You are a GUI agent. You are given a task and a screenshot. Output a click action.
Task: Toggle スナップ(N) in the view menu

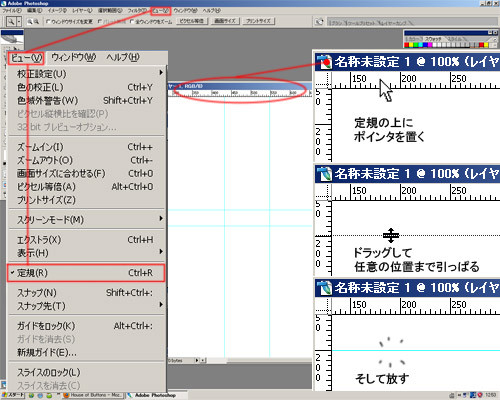click(86, 293)
